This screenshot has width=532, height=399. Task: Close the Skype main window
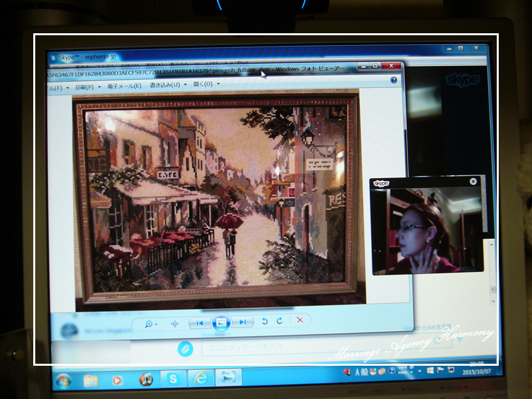[477, 48]
